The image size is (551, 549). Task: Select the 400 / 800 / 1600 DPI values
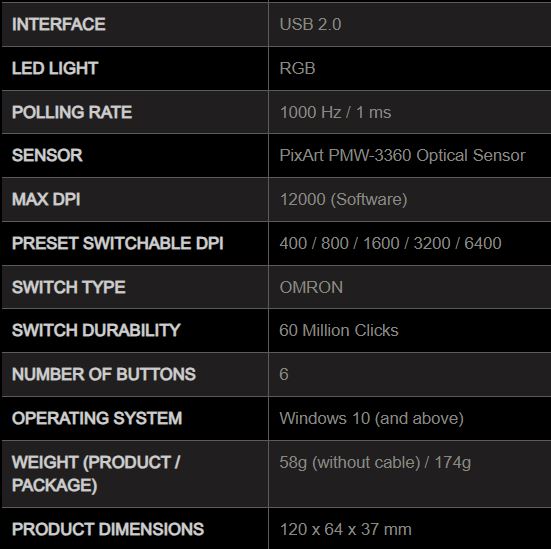click(x=339, y=243)
